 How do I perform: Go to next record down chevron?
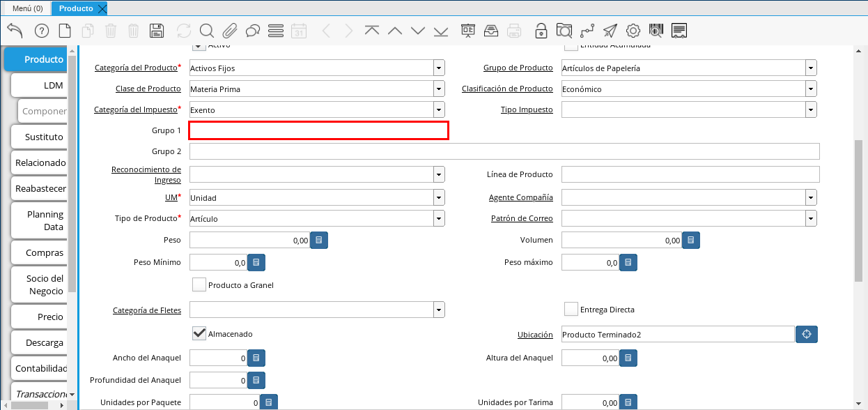[x=418, y=31]
